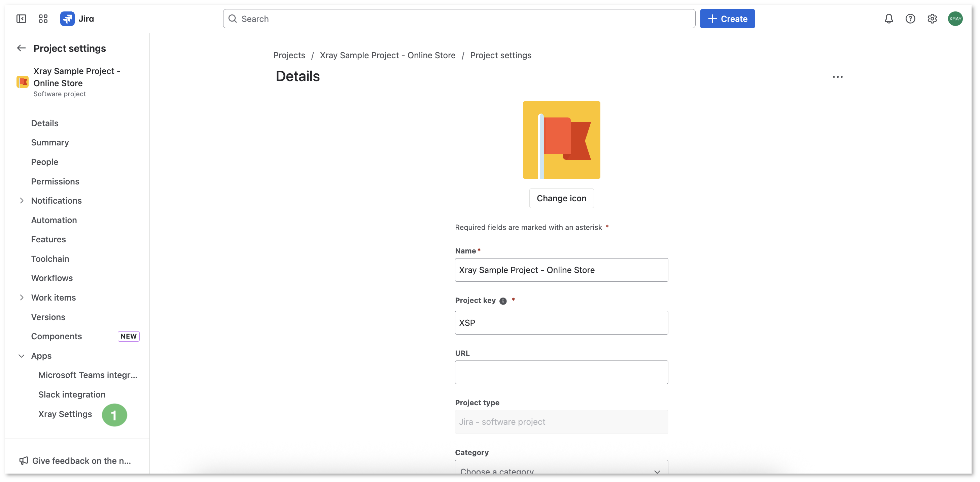Open the Details page more actions menu
The image size is (980, 482).
837,77
